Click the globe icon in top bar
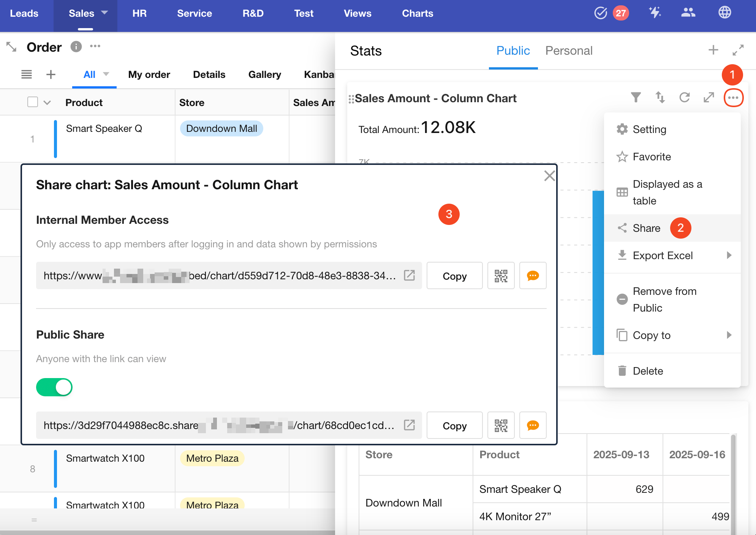756x535 pixels. click(724, 13)
